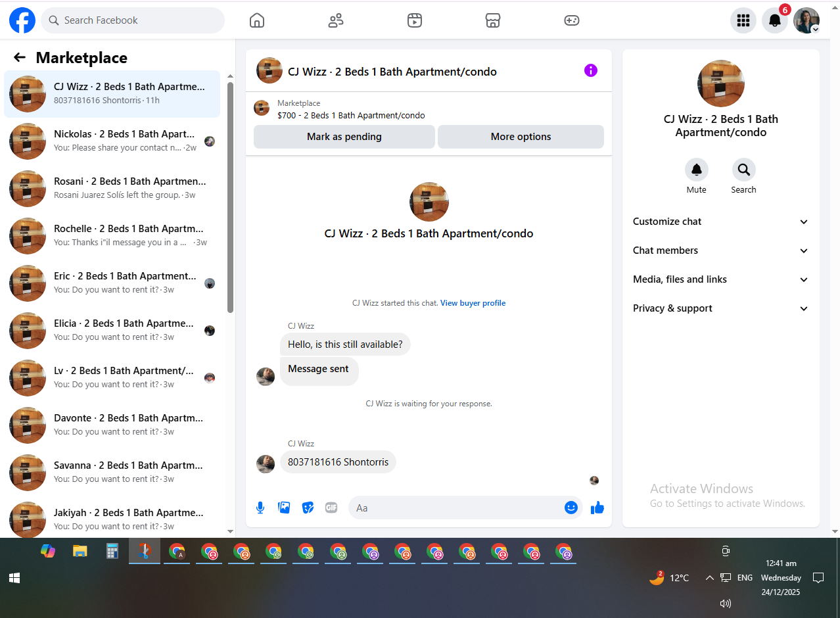The image size is (840, 618).
Task: Search in conversation with magnifier icon
Action: [x=744, y=170]
